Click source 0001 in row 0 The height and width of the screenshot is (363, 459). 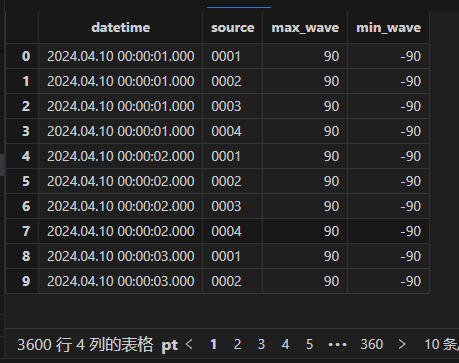(x=232, y=56)
